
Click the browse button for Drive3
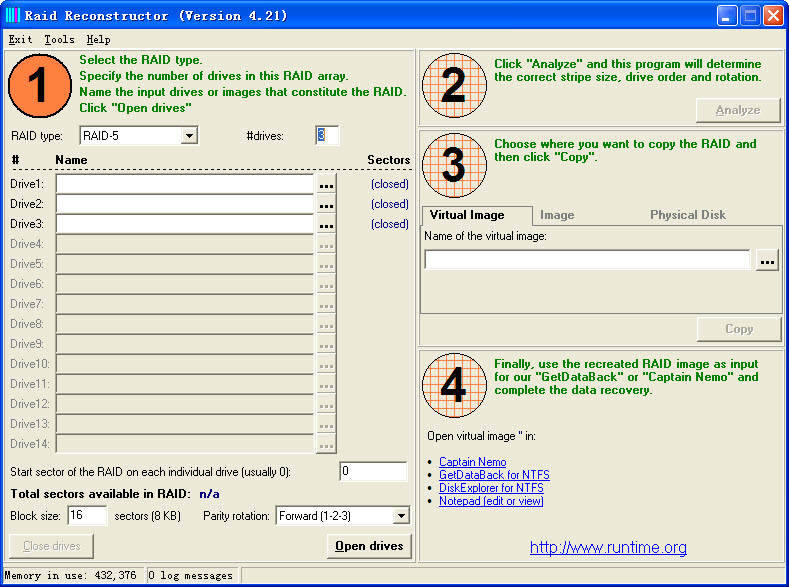click(326, 225)
